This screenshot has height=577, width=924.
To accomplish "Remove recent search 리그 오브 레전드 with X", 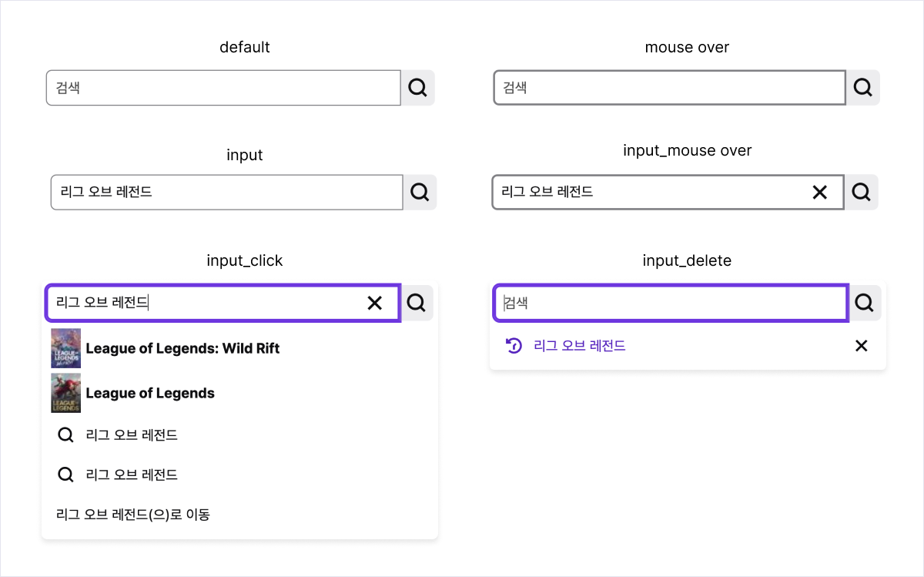I will [x=862, y=346].
